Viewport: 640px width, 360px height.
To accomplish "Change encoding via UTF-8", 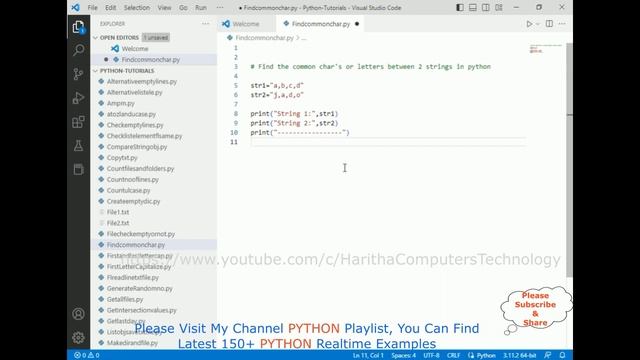I will (x=431, y=355).
